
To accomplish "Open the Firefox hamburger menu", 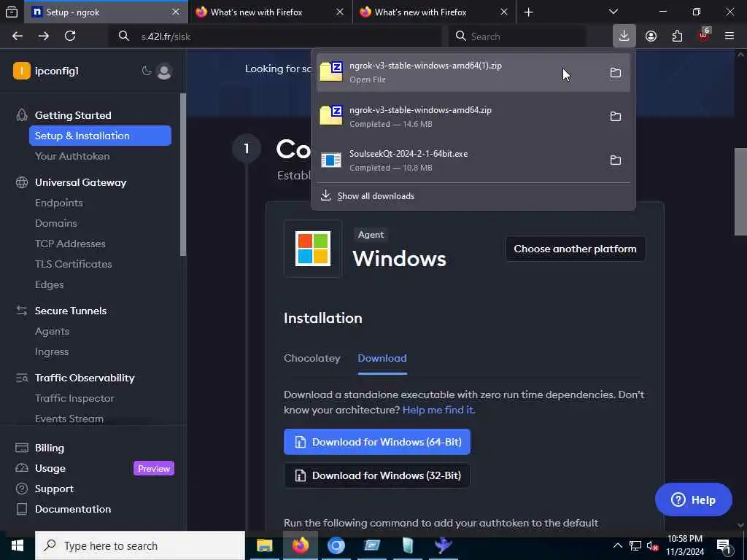I will pyautogui.click(x=729, y=36).
